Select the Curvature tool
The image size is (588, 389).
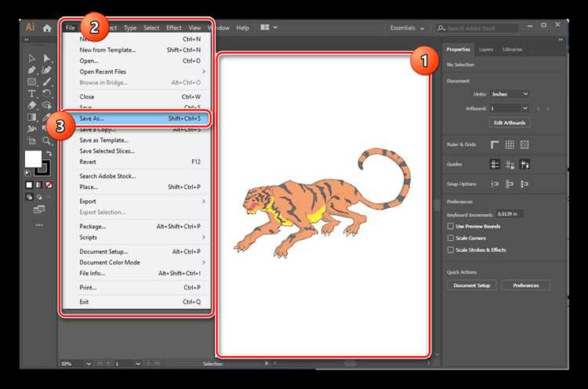[x=47, y=70]
